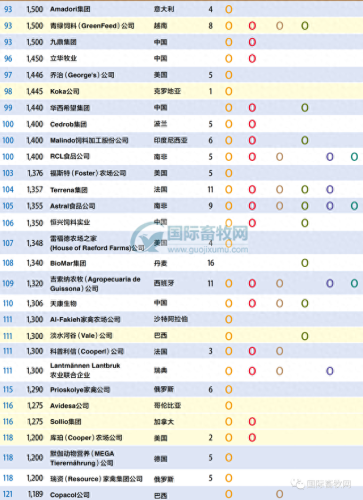Image resolution: width=363 pixels, height=500 pixels.
Task: Select the teal circle in the RCL食品公司 row
Action: pos(354,157)
